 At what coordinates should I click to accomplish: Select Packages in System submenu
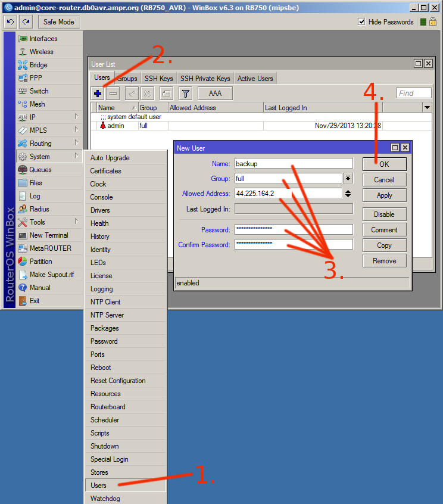coord(126,328)
